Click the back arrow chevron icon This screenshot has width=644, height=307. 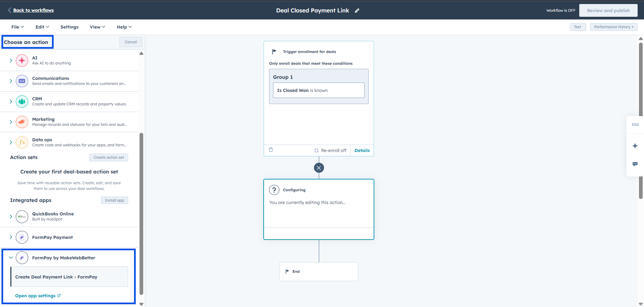9,10
